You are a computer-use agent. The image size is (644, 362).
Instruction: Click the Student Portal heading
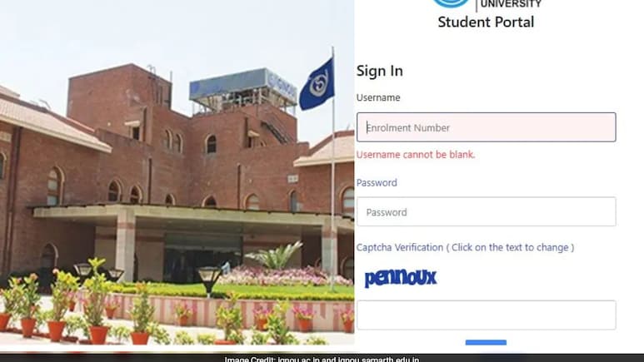pyautogui.click(x=486, y=22)
